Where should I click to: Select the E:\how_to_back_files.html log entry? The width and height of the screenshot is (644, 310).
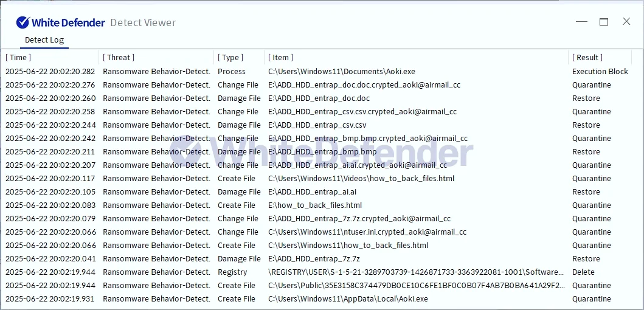[x=315, y=205]
